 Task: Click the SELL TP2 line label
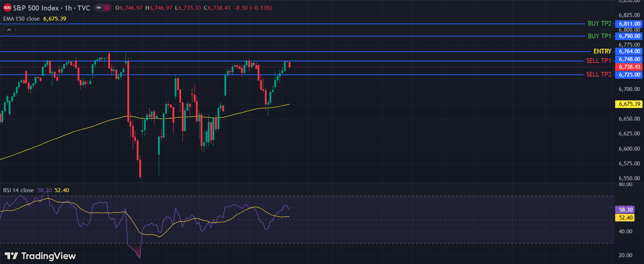[x=599, y=74]
